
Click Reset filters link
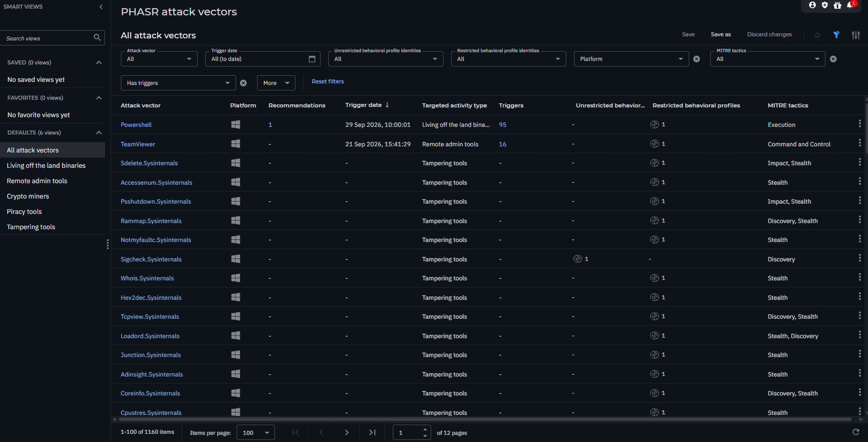coord(328,81)
